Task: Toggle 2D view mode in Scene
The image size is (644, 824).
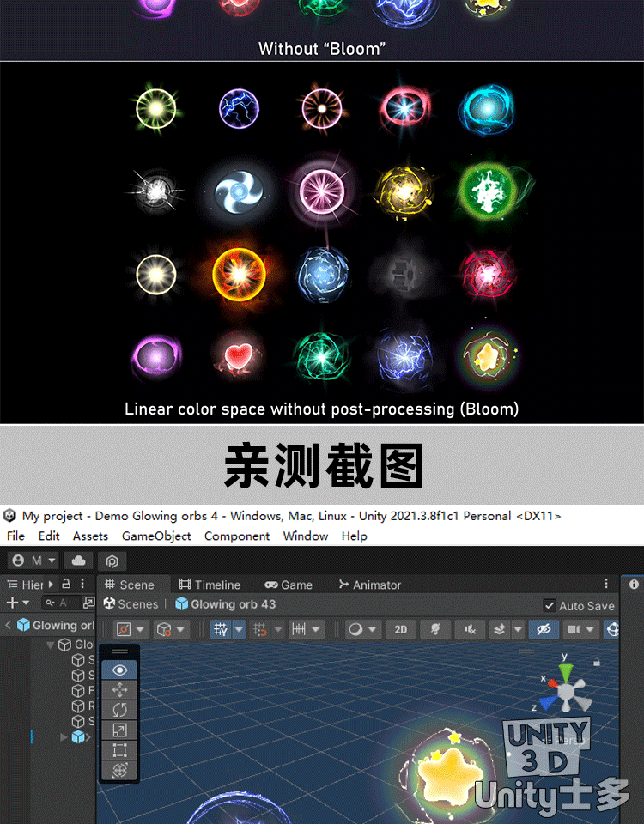Action: 400,629
